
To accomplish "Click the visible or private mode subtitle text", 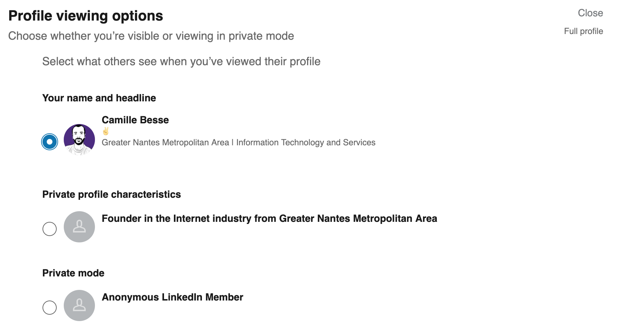I will (151, 36).
